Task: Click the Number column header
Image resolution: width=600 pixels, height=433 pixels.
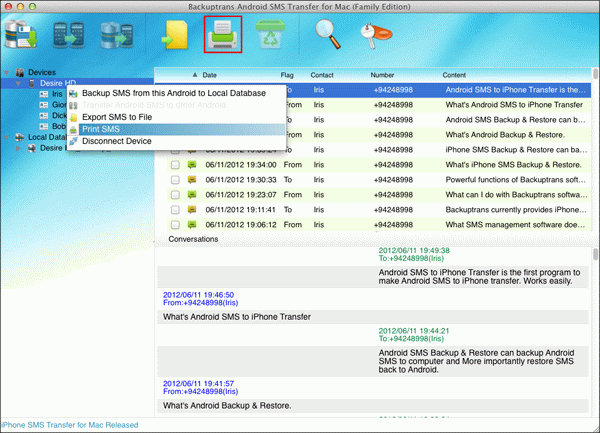Action: (x=382, y=75)
